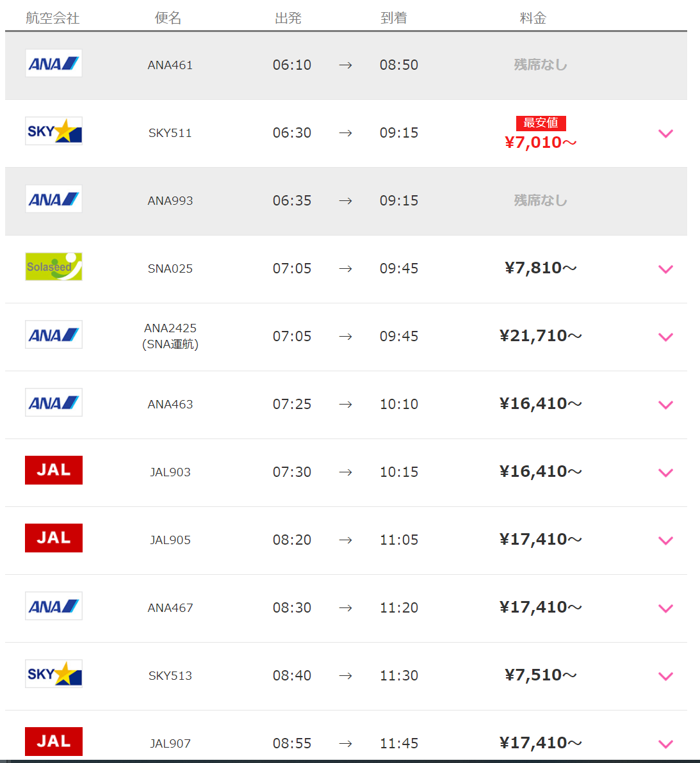Expand the SNA025 flight row chevron
This screenshot has height=763, width=700.
point(665,269)
